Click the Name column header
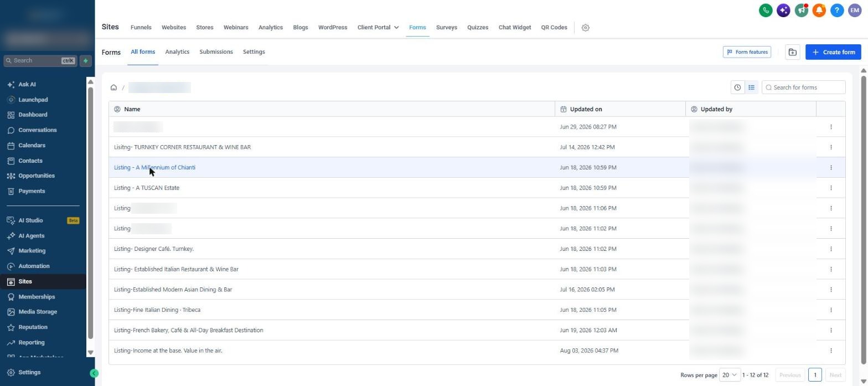 pyautogui.click(x=332, y=109)
